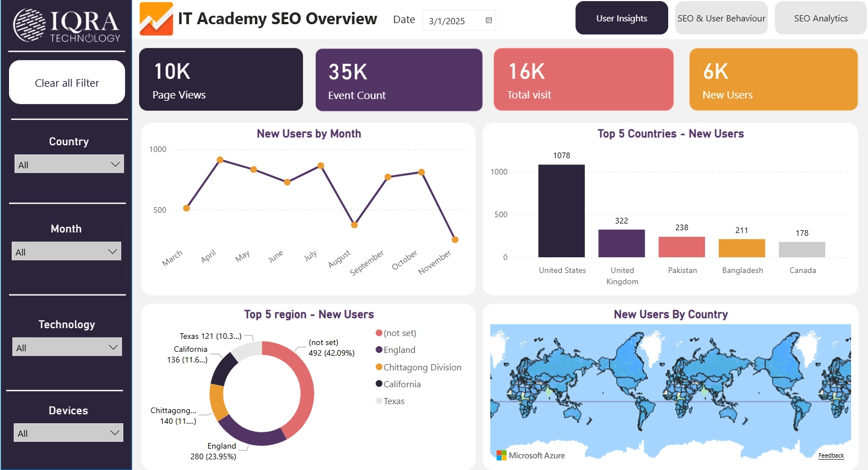The width and height of the screenshot is (868, 470).
Task: Go to the SEO Analytics tab
Action: pyautogui.click(x=820, y=18)
